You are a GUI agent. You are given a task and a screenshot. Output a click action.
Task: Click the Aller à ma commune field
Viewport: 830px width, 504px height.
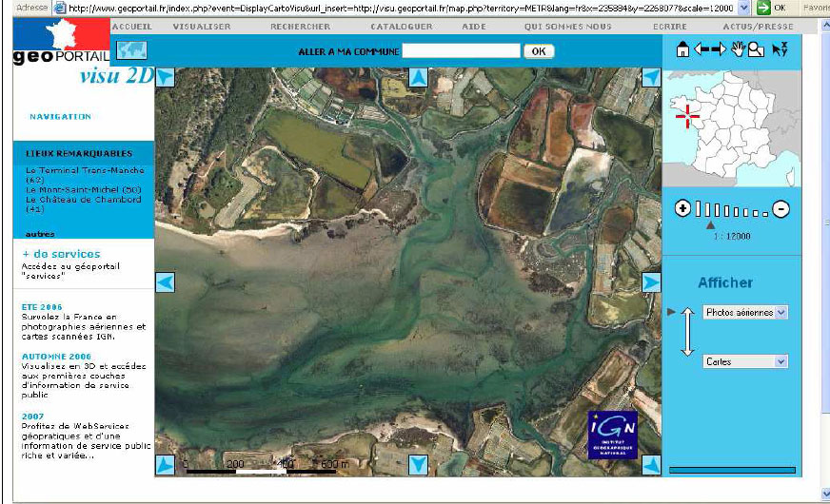coord(461,50)
